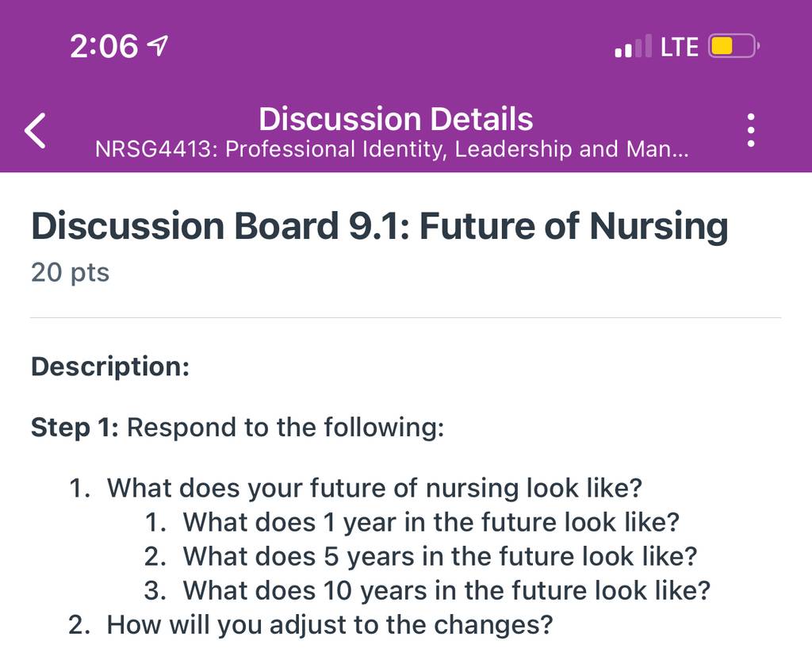Open the three-dot options menu

(x=751, y=130)
